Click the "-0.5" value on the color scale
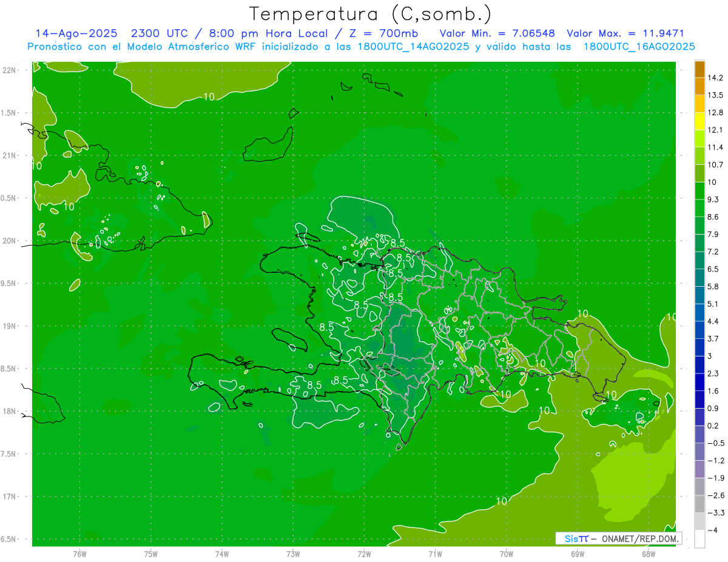The height and width of the screenshot is (562, 728). click(x=715, y=443)
